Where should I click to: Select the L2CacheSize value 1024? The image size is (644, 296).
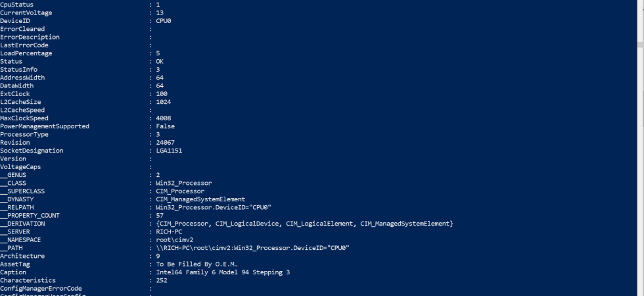click(164, 102)
